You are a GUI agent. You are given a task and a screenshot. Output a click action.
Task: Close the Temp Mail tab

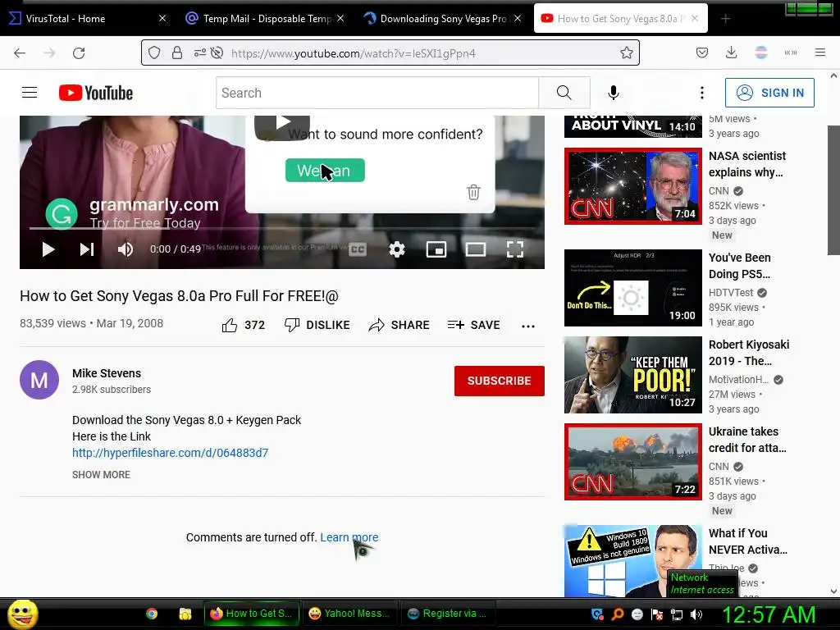coord(340,18)
